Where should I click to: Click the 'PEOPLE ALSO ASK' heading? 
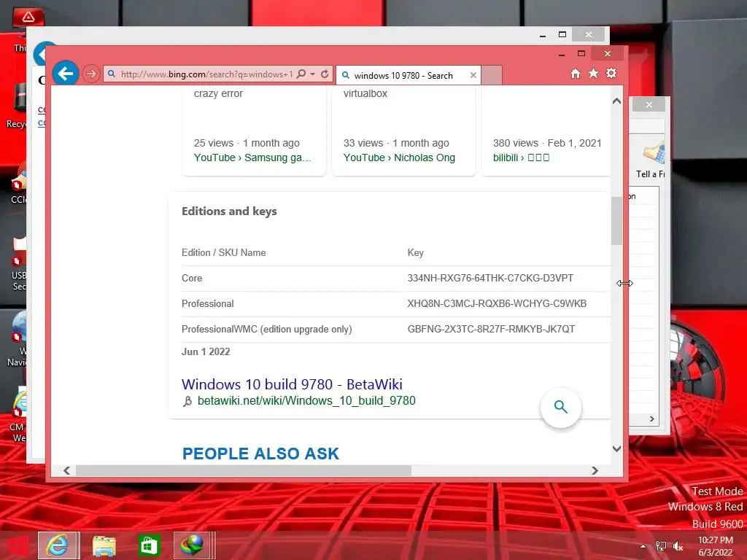[260, 454]
